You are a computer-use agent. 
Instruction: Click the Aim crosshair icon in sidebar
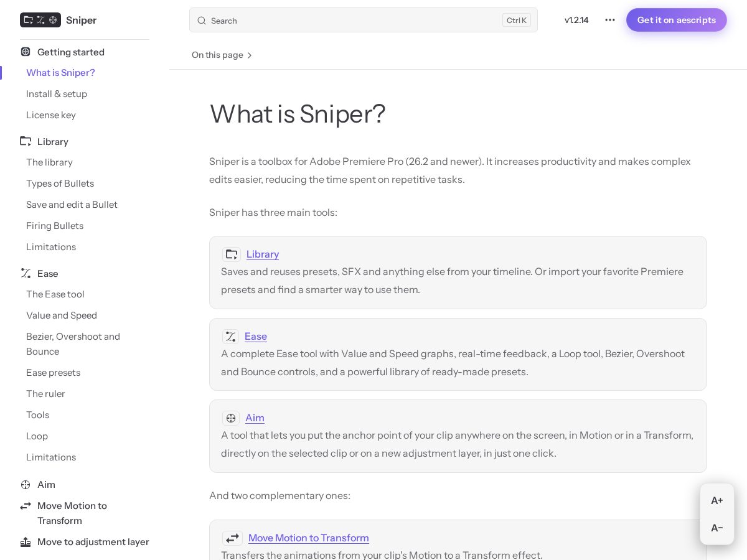[26, 484]
